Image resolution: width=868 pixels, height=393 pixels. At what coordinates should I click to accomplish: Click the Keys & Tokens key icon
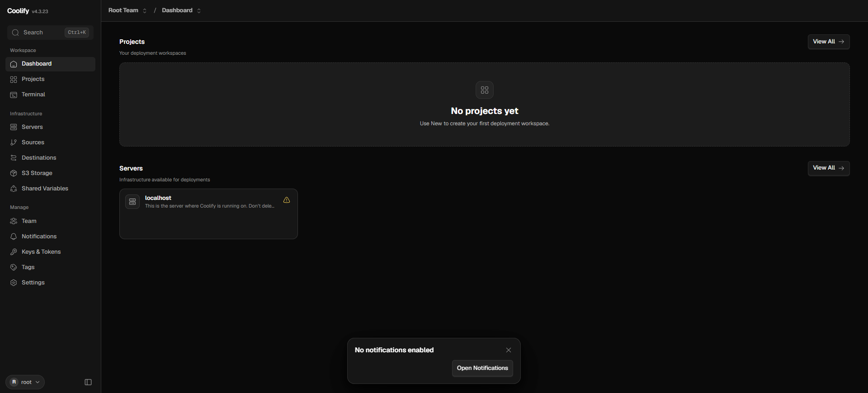14,252
